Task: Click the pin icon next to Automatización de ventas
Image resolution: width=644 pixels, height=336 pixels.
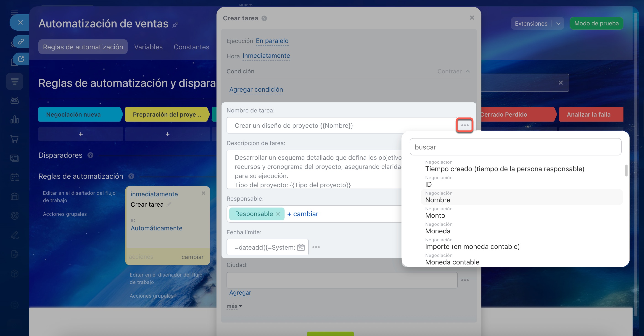Action: click(175, 24)
